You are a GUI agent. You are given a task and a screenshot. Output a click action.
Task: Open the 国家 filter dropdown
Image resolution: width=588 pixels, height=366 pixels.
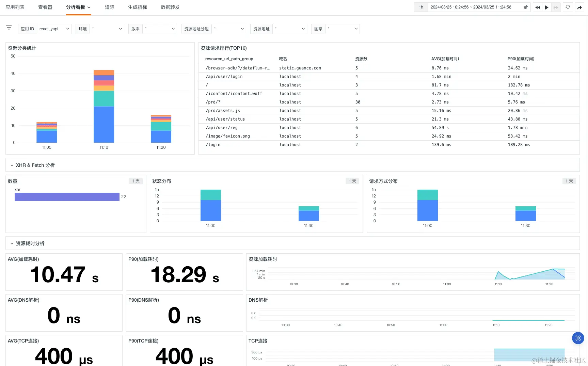343,29
